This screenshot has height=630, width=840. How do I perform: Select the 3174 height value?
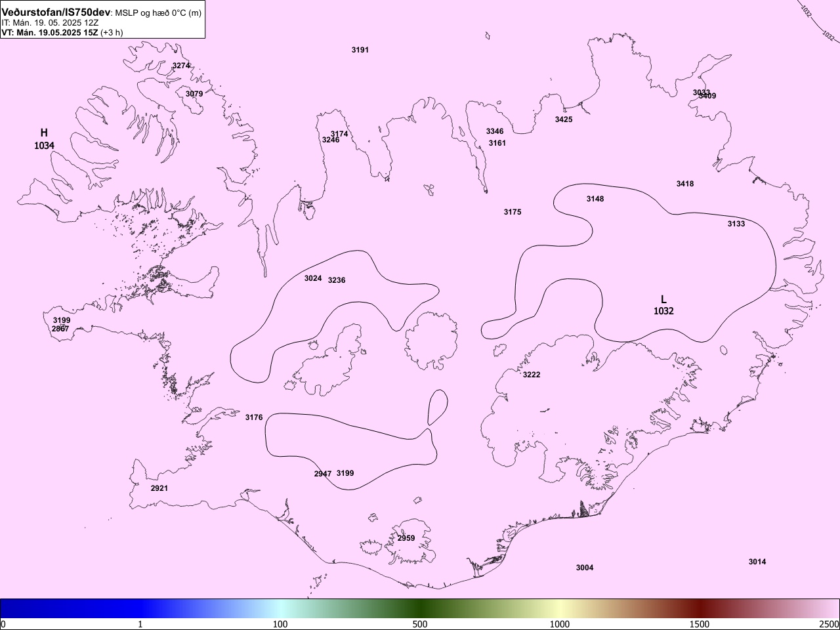(x=339, y=135)
